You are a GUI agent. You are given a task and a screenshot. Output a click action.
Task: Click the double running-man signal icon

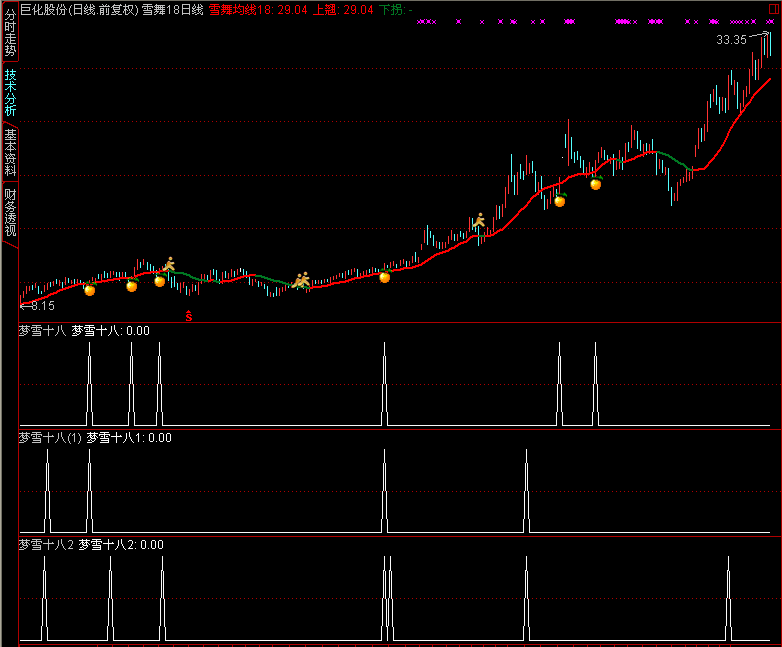(301, 280)
